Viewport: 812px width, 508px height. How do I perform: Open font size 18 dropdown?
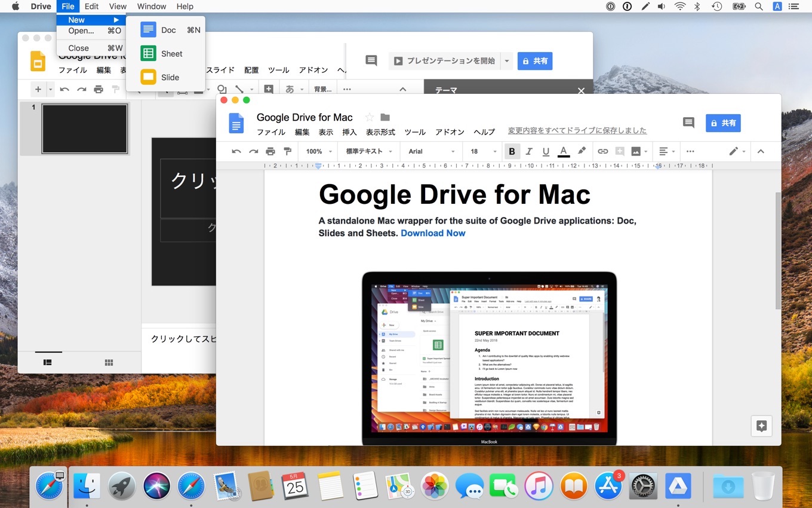(484, 151)
